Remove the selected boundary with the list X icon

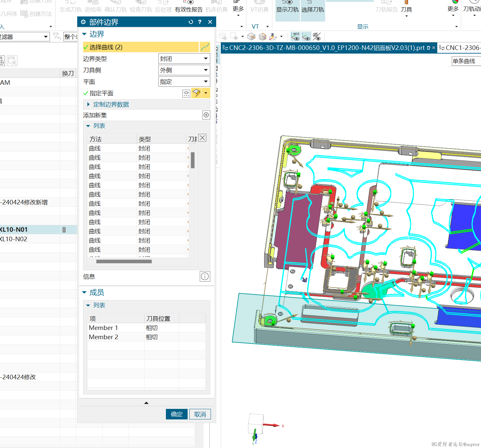[203, 138]
